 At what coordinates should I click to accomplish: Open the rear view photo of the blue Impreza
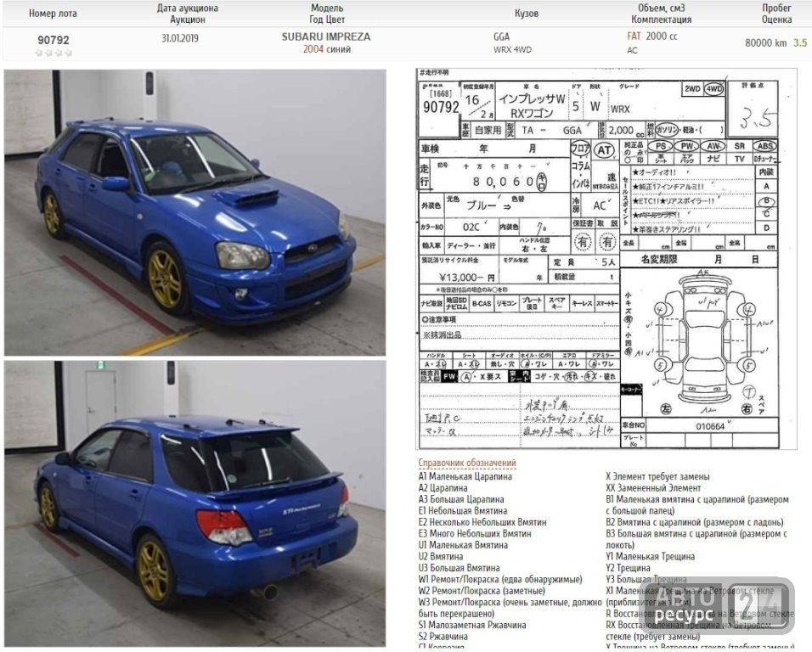[195, 503]
